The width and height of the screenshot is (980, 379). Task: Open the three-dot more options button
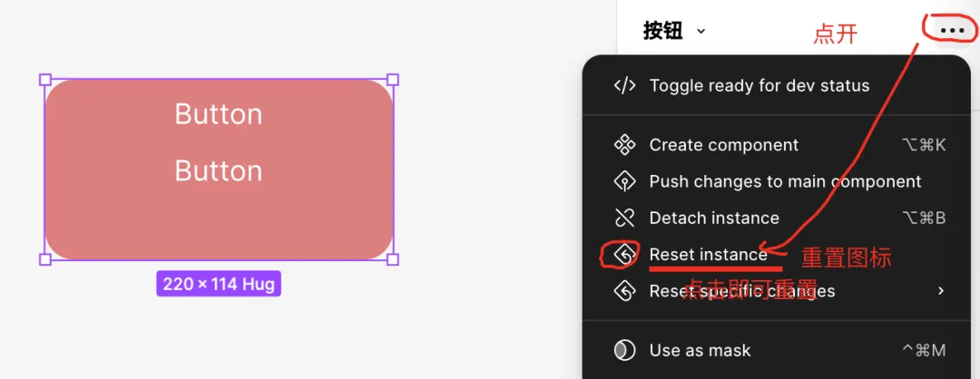tap(951, 30)
